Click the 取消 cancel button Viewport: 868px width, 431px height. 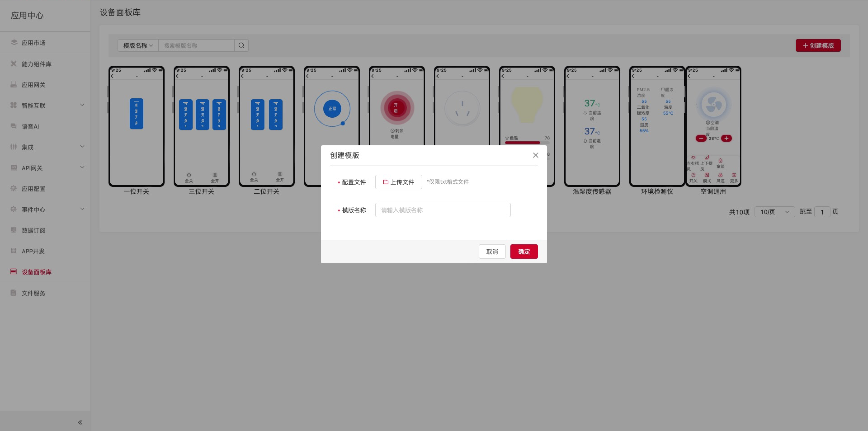click(492, 252)
